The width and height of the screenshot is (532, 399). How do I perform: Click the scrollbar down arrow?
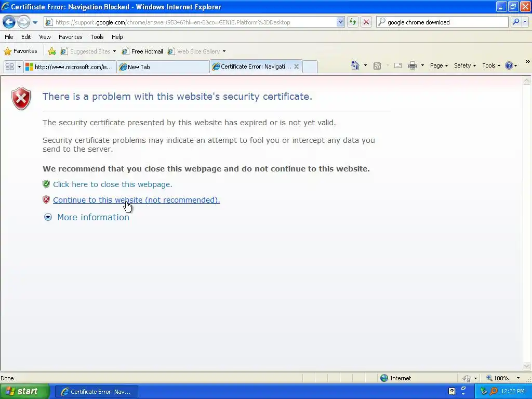(527, 366)
